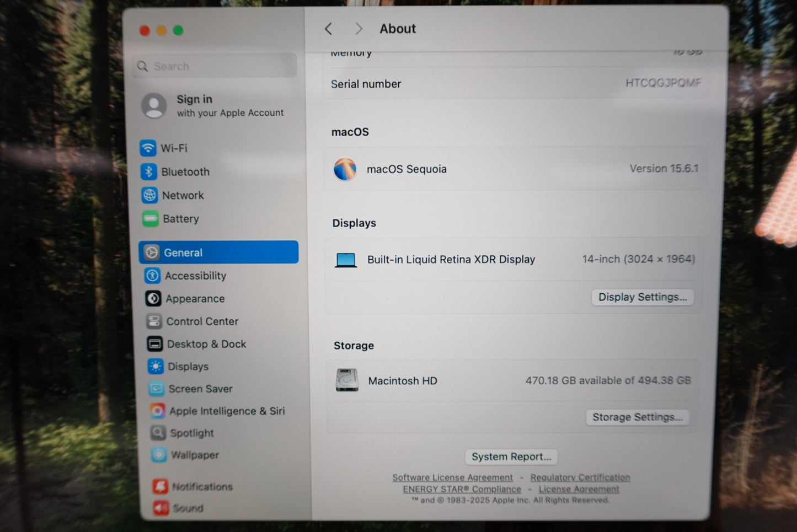Select Spotlight in the sidebar
This screenshot has height=532, width=797.
click(191, 433)
